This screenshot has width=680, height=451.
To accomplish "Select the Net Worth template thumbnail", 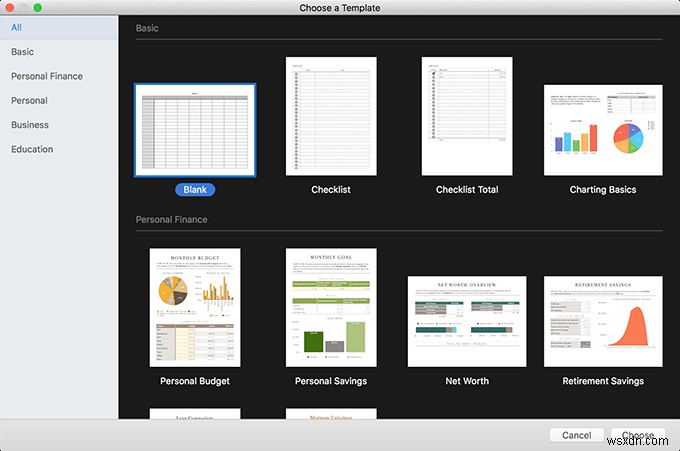I will coord(467,321).
